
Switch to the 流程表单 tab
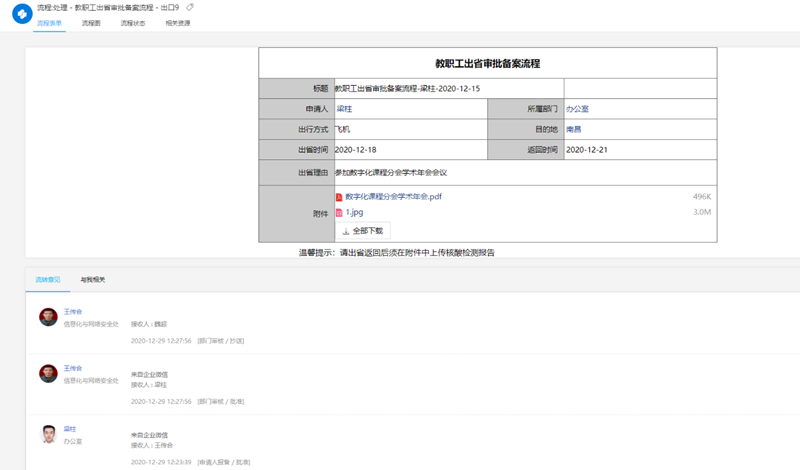pyautogui.click(x=49, y=23)
